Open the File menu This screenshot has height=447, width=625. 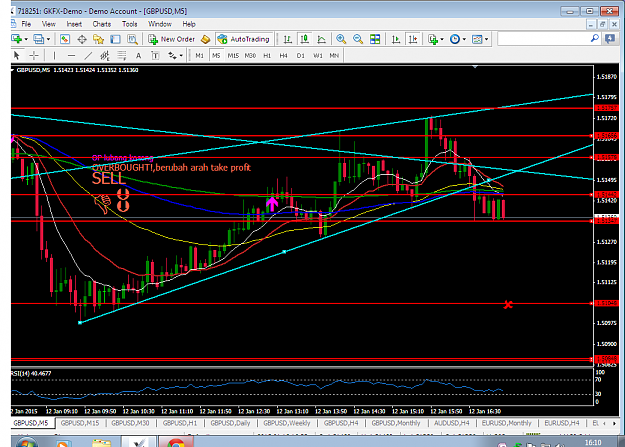click(26, 24)
